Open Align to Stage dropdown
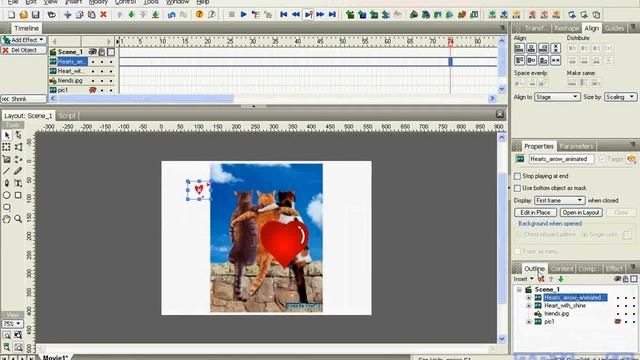Screen dimensions: 640x360 (x=557, y=97)
